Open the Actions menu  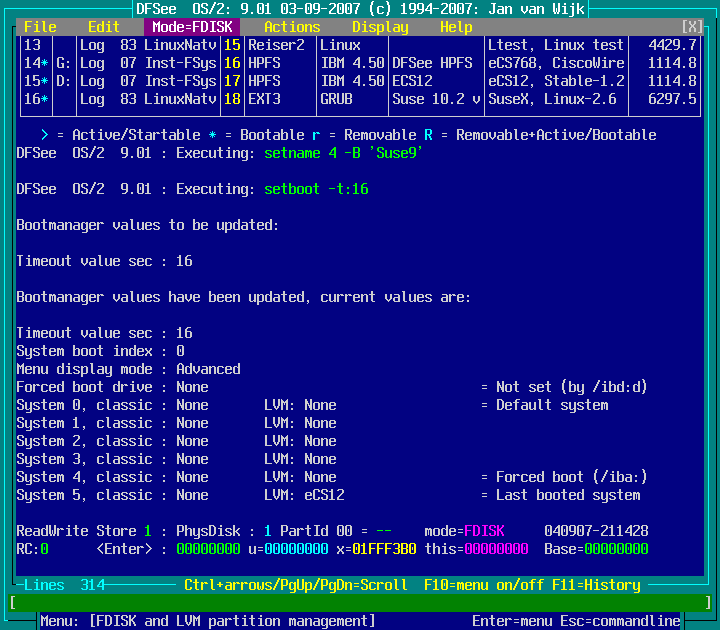click(x=292, y=27)
